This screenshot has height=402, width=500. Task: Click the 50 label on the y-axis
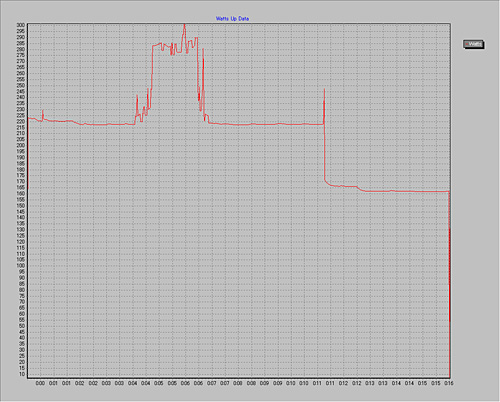[22, 326]
